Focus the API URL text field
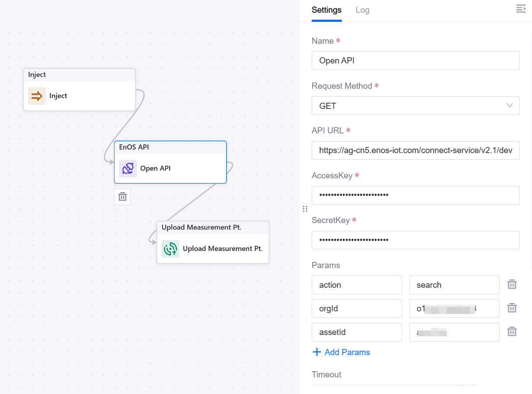This screenshot has height=394, width=532. click(415, 150)
